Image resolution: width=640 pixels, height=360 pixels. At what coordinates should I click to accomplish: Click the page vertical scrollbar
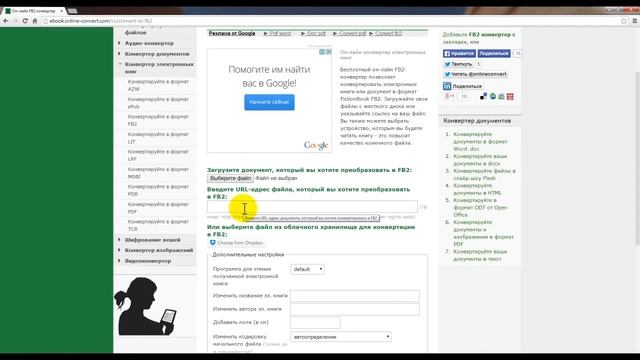click(637, 158)
